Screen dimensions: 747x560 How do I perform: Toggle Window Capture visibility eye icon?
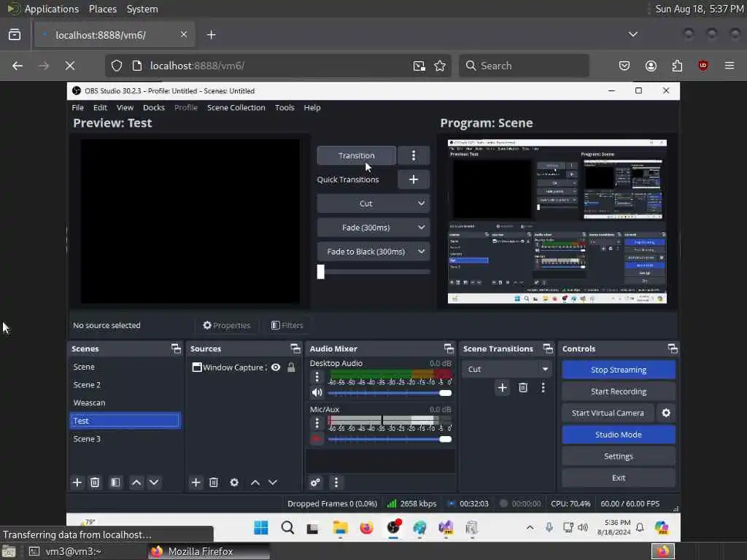(x=275, y=367)
